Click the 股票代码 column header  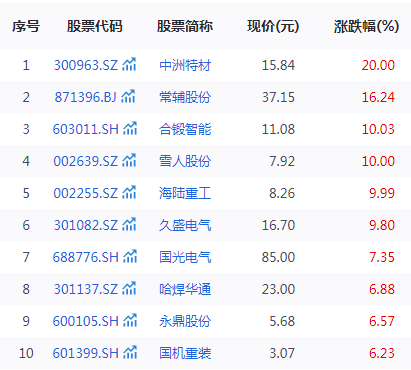pos(95,26)
